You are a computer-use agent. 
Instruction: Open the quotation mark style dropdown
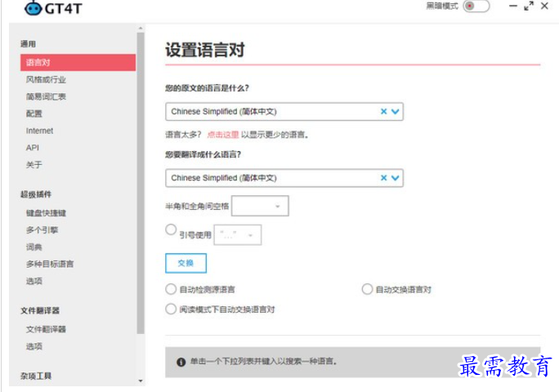[238, 235]
